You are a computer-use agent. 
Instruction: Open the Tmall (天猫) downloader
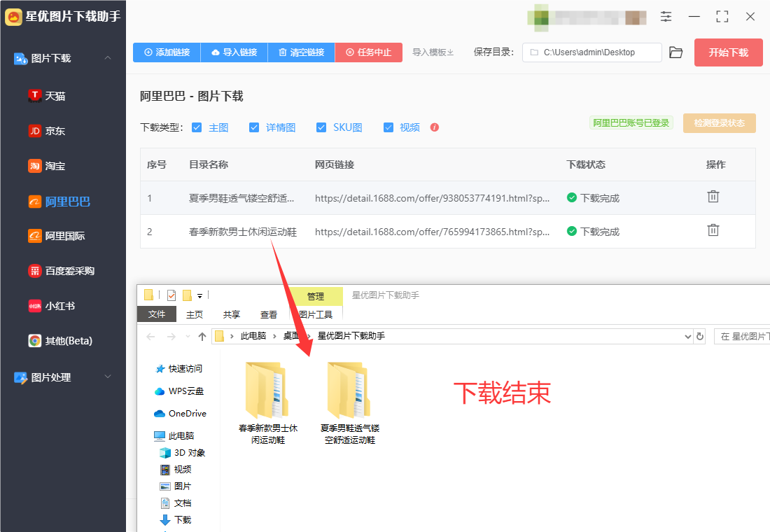[x=47, y=96]
